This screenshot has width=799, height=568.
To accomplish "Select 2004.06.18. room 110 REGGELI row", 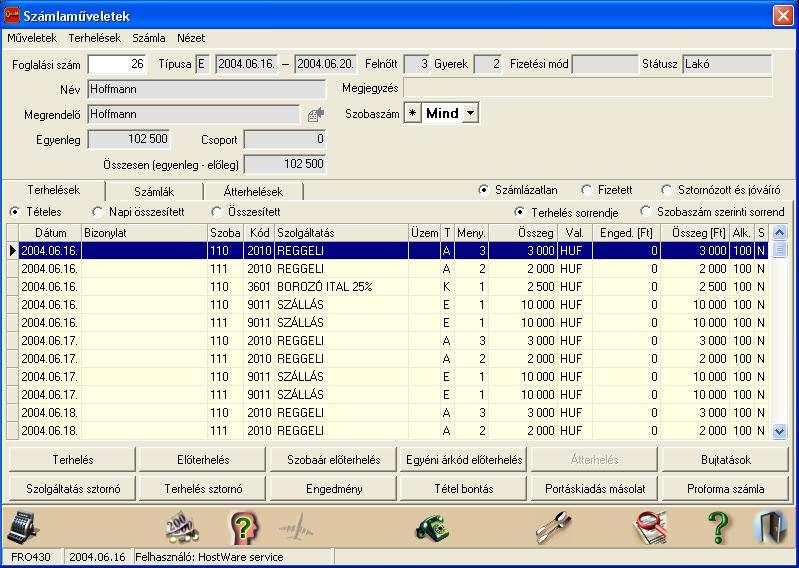I will (393, 413).
